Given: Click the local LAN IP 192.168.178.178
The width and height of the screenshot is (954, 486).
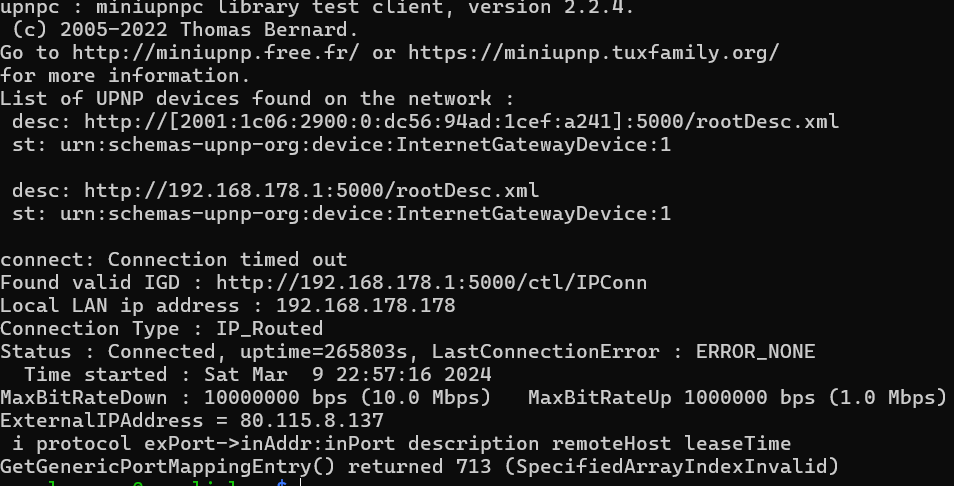Looking at the screenshot, I should click(365, 306).
